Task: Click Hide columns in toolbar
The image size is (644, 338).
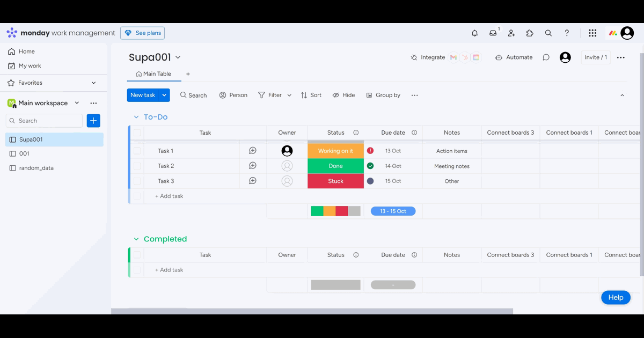Action: click(343, 95)
